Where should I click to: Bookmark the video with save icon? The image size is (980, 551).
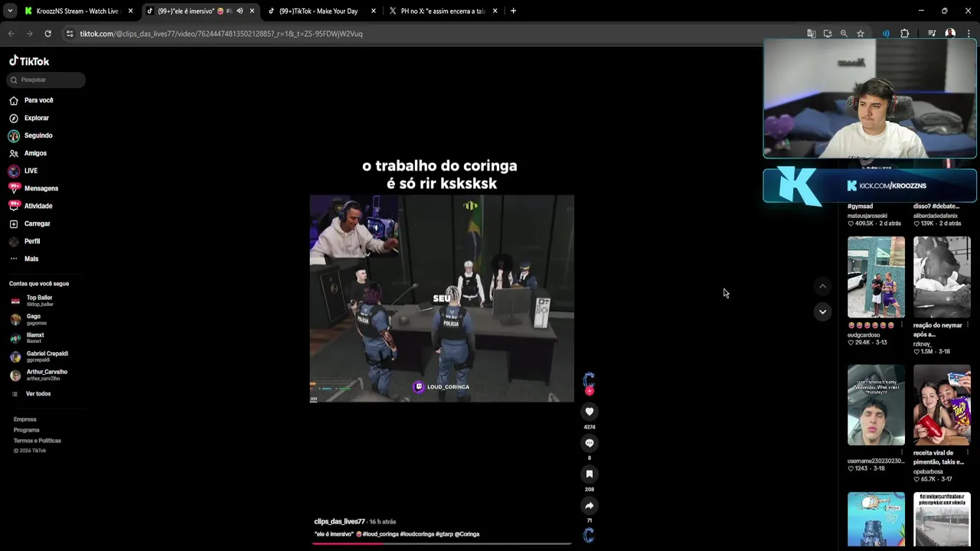pos(590,474)
